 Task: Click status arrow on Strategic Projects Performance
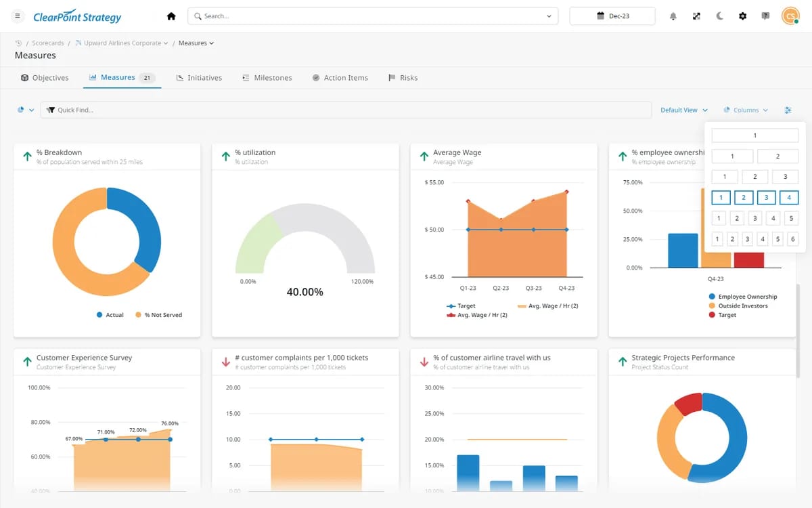(622, 362)
